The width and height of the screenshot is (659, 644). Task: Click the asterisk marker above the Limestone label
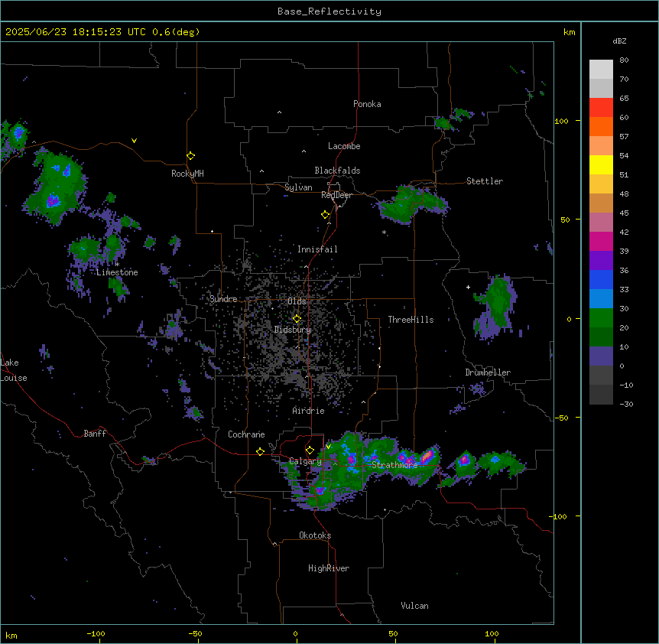pos(117,265)
